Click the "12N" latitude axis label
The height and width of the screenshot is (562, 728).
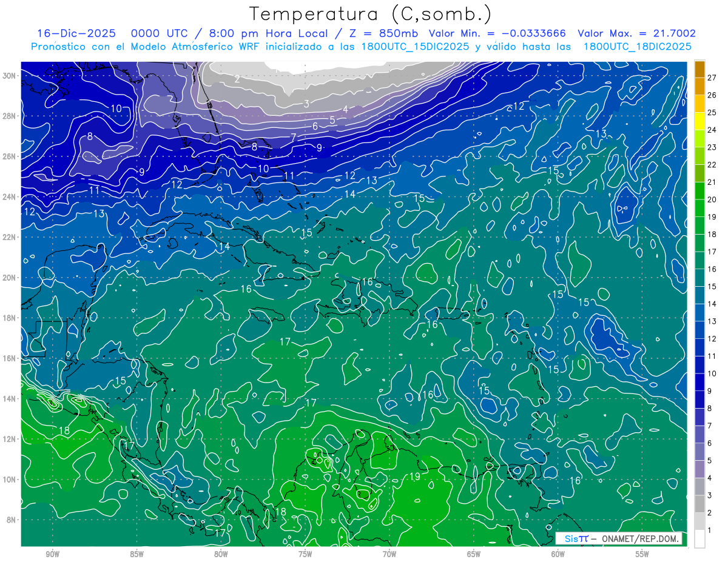coord(10,439)
